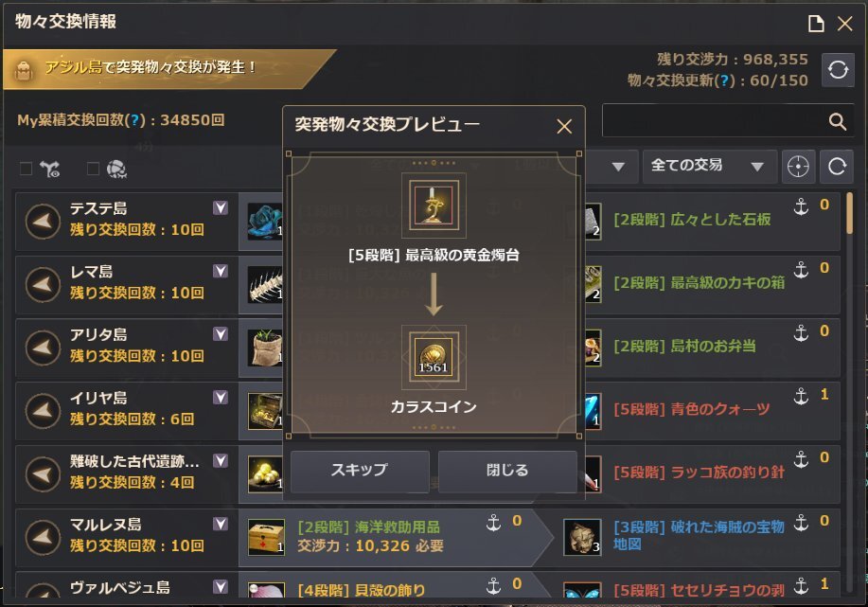Toggle the checkbox beside the skull icon

(94, 169)
